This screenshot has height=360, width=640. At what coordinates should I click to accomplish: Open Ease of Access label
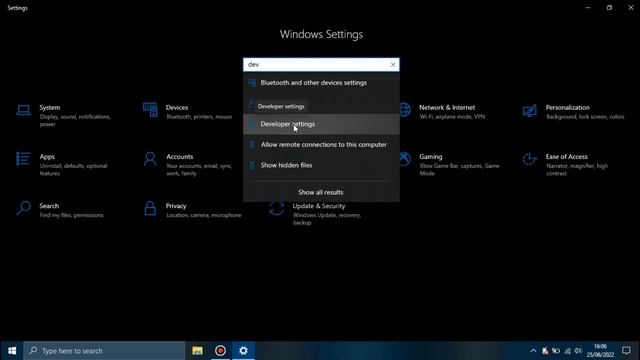pos(567,157)
